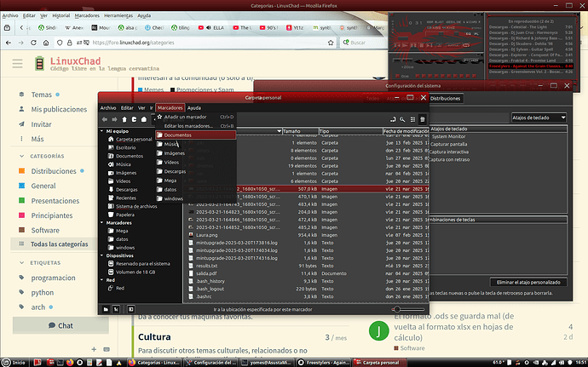Collapse CATEGORÍAS section in forum sidebar

(22, 156)
